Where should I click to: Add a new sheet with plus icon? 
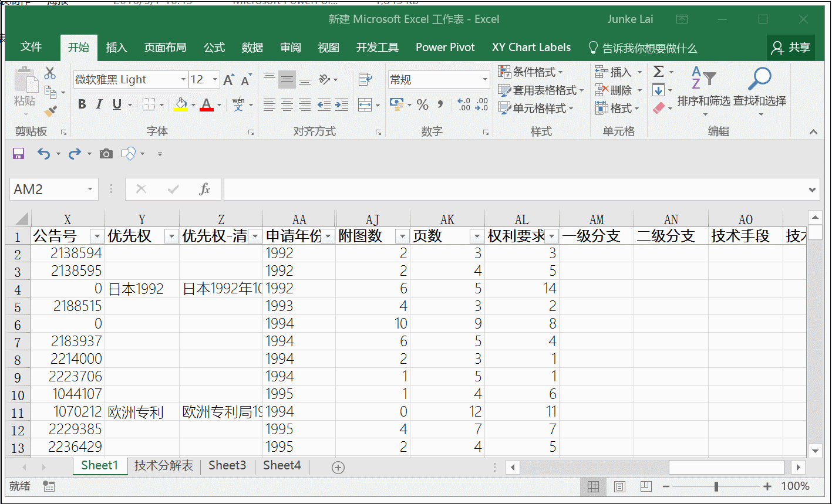coord(338,467)
